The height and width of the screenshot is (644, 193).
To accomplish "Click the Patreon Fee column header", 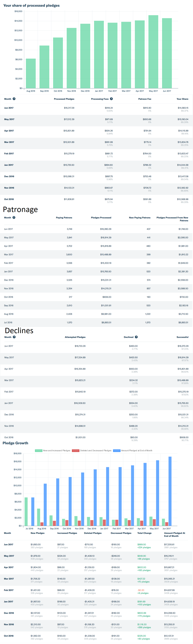I will pos(145,99).
